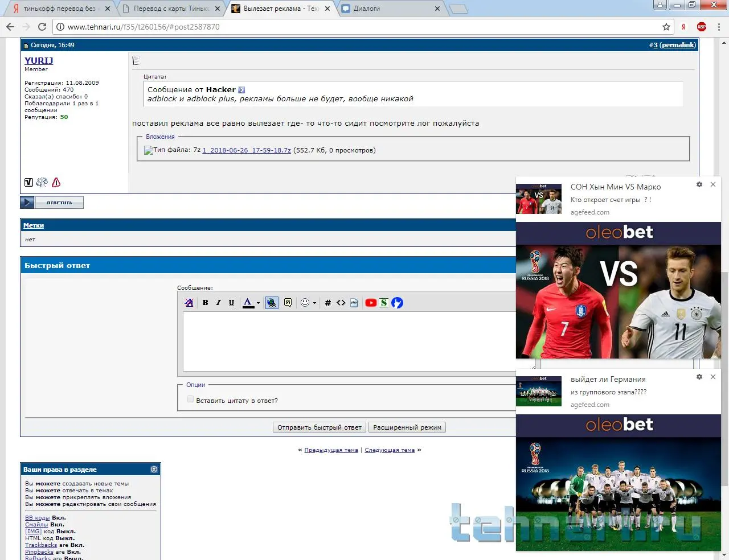Open the YURIJ user profile link
729x560 pixels.
coord(39,60)
